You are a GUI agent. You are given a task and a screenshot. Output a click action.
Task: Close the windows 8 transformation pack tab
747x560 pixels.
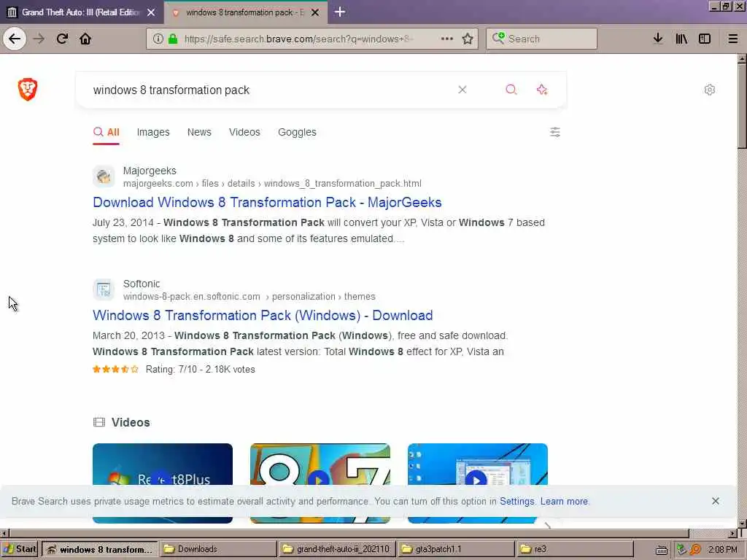[x=315, y=12]
